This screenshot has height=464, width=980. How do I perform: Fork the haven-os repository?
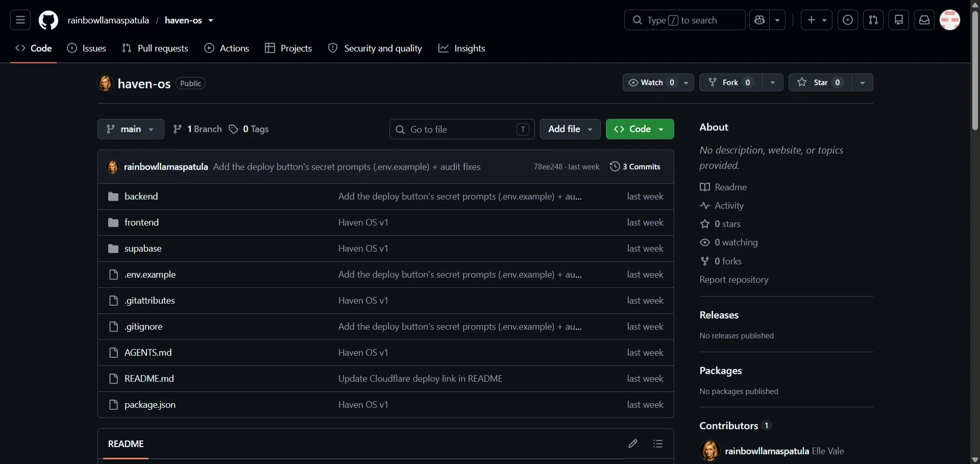click(731, 83)
